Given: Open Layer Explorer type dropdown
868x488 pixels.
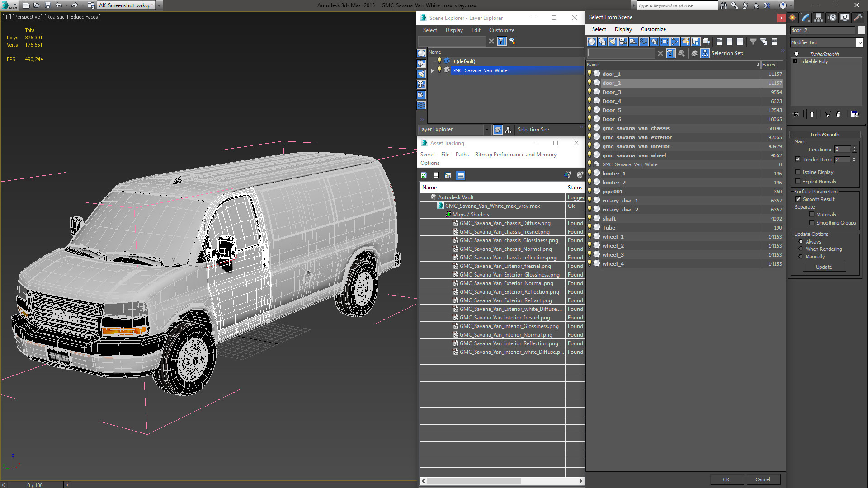Looking at the screenshot, I should tap(487, 130).
